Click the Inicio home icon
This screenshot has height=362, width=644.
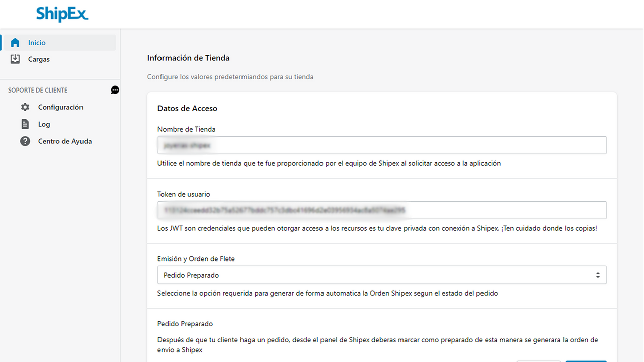tap(15, 43)
